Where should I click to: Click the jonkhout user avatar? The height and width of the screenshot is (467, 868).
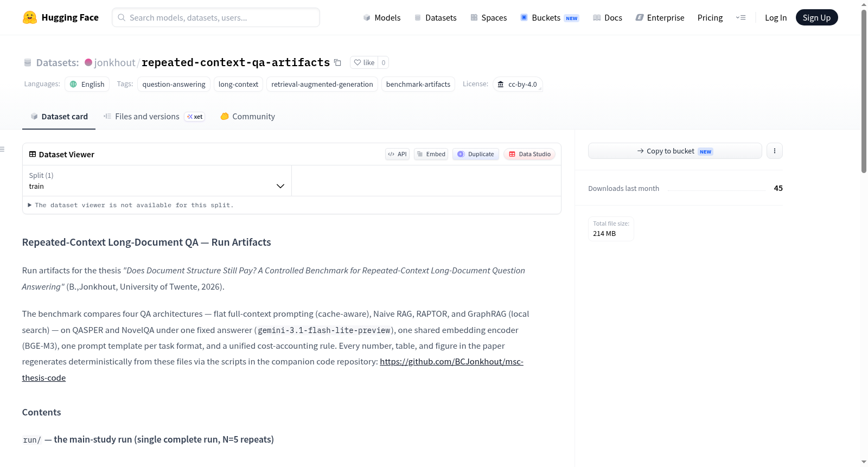[x=88, y=62]
